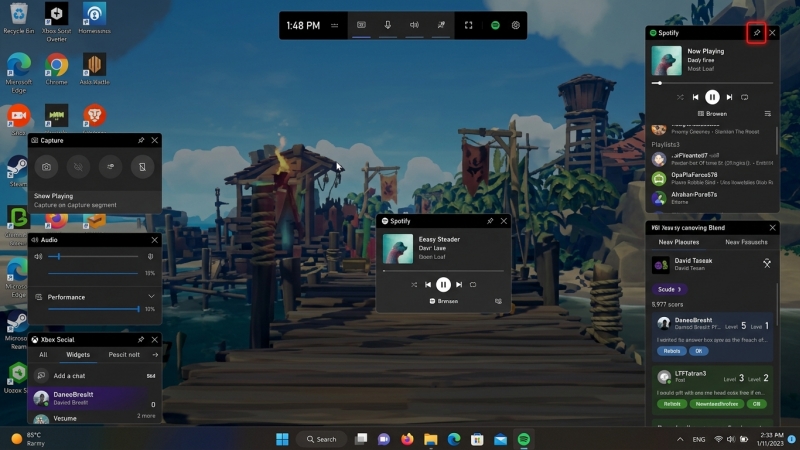Switch to the Neav Plaoures tab
800x450 pixels.
click(679, 242)
